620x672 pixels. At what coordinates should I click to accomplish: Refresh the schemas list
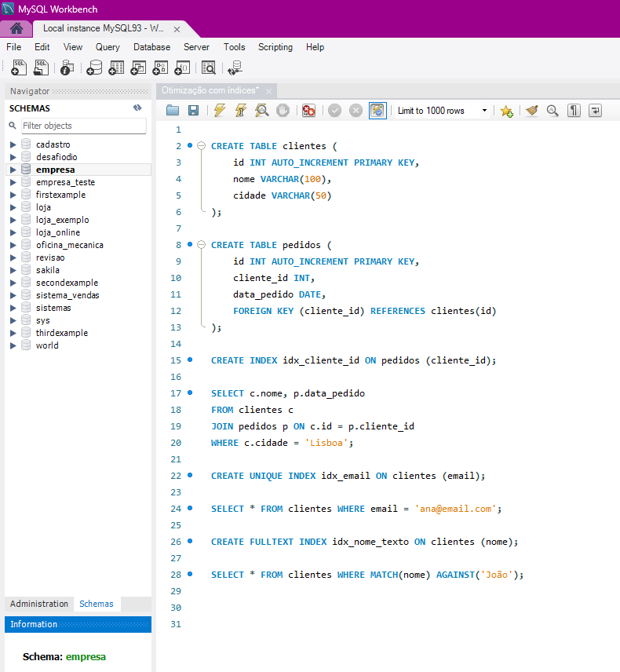point(137,108)
